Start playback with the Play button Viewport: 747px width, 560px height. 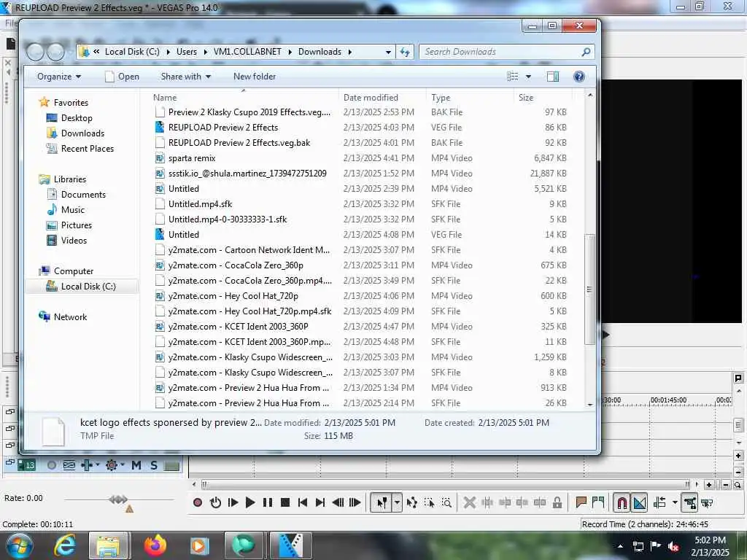tap(250, 502)
